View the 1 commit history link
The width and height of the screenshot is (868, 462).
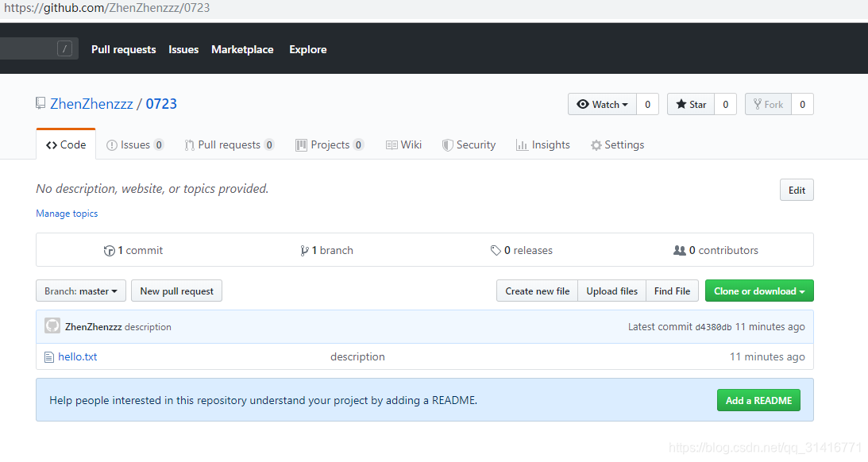pyautogui.click(x=133, y=251)
